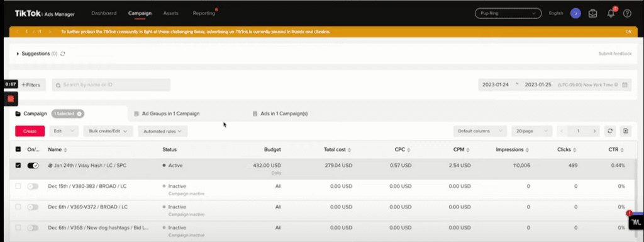
Task: Click the red Create button
Action: [x=30, y=131]
